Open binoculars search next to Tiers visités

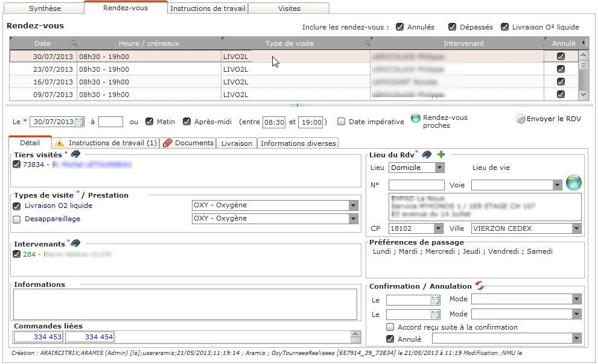pos(75,154)
